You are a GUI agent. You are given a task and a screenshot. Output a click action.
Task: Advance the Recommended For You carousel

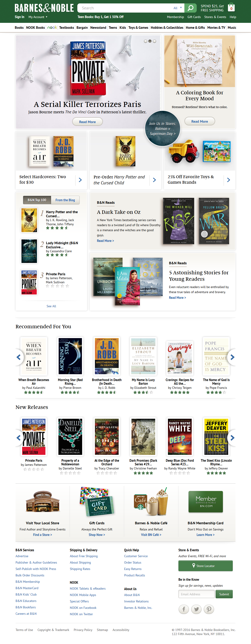[x=232, y=357]
